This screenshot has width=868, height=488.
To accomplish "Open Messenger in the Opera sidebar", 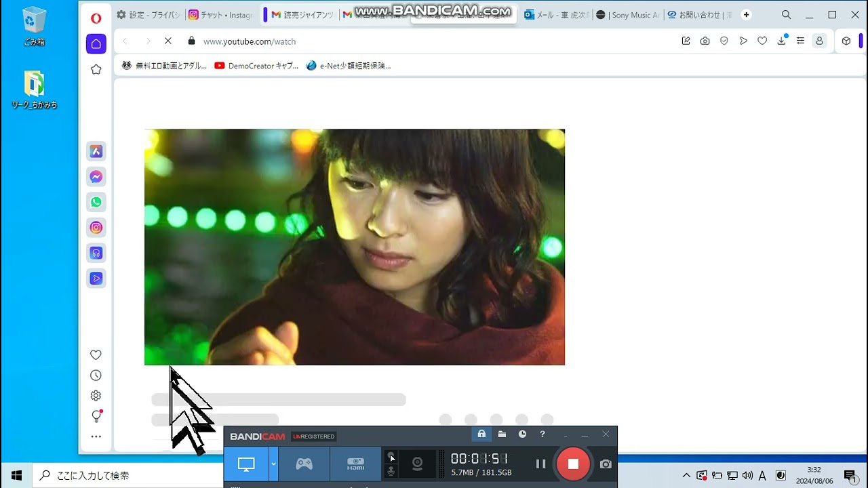I will [96, 177].
